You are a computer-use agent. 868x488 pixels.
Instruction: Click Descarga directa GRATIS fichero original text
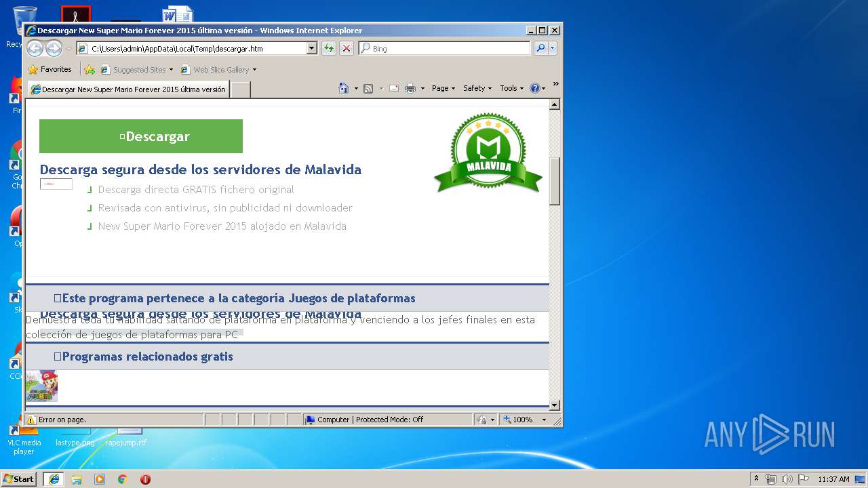point(196,190)
